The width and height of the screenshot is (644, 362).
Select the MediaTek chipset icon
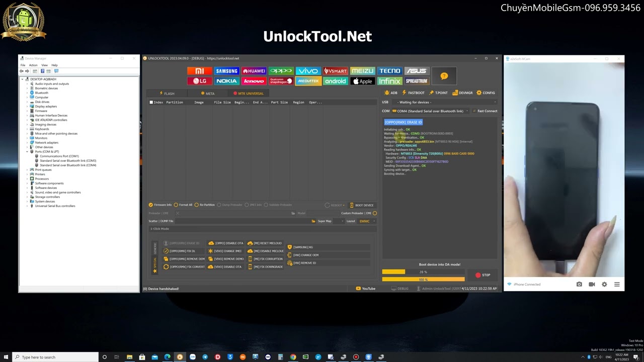tap(308, 81)
